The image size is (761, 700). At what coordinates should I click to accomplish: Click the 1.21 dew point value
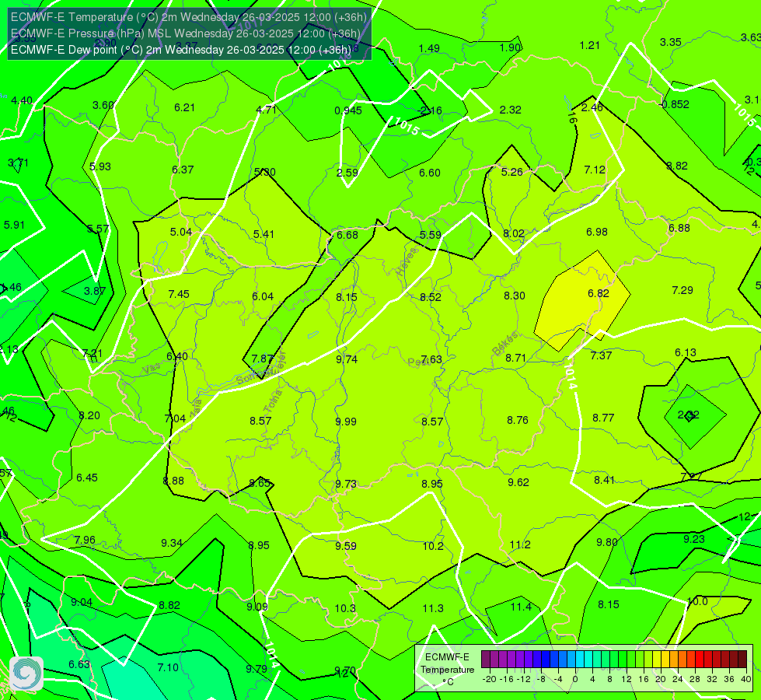point(590,46)
